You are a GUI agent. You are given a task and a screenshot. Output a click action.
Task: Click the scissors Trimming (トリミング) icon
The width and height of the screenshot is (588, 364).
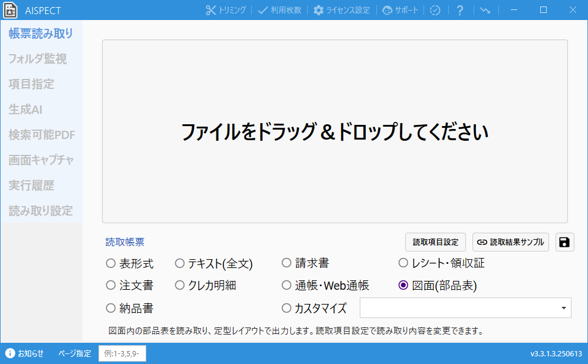pos(211,10)
